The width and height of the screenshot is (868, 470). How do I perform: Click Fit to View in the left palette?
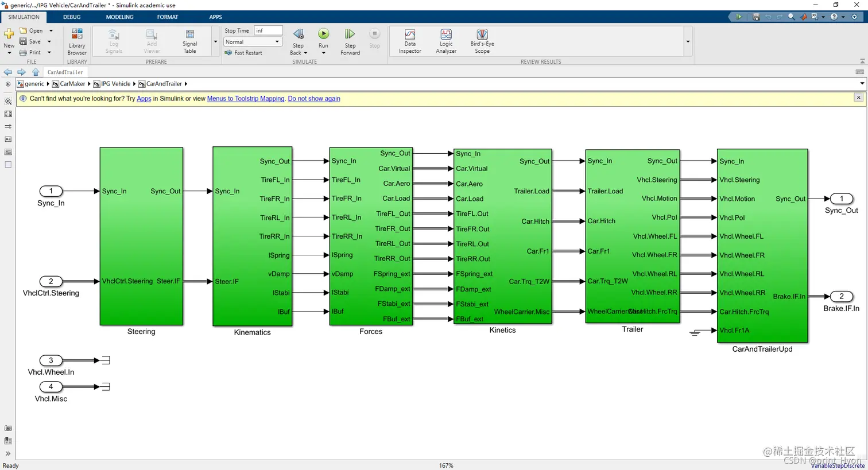click(8, 114)
